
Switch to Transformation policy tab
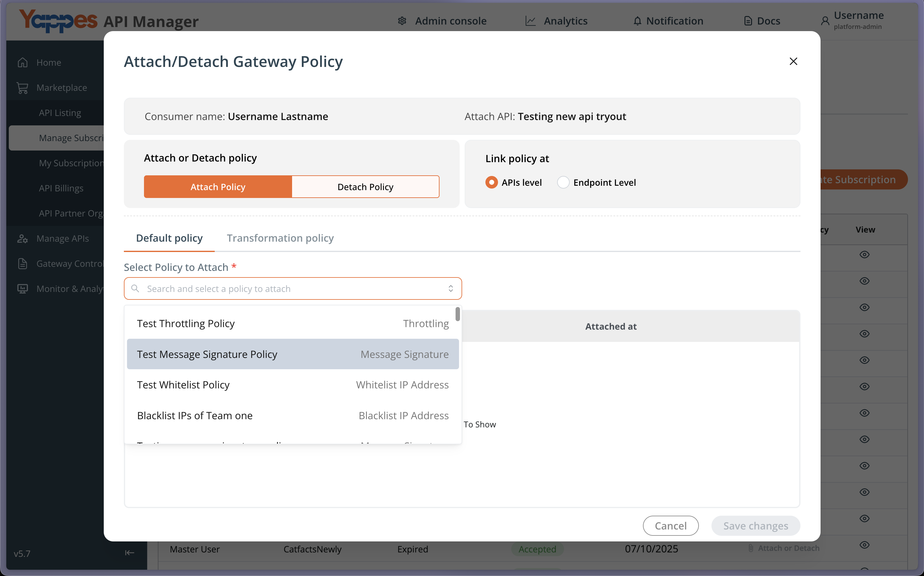pos(280,238)
